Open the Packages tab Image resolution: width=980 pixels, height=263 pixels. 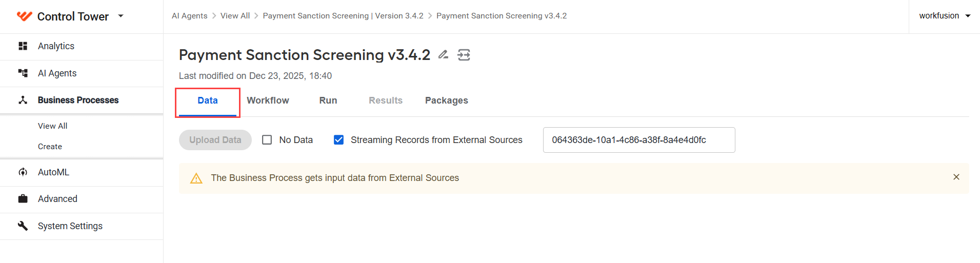click(x=447, y=100)
